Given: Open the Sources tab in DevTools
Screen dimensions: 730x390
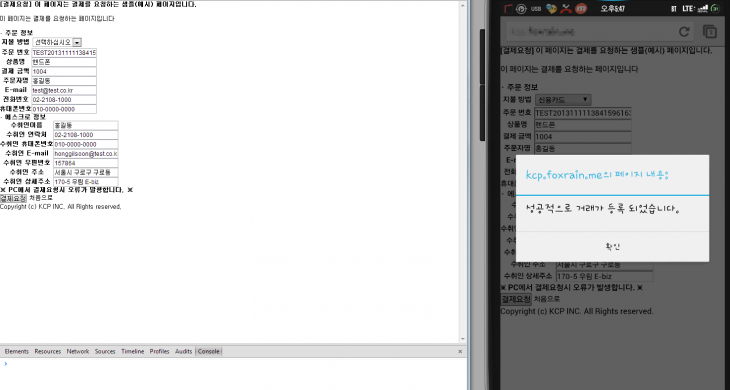Looking at the screenshot, I should pos(105,351).
